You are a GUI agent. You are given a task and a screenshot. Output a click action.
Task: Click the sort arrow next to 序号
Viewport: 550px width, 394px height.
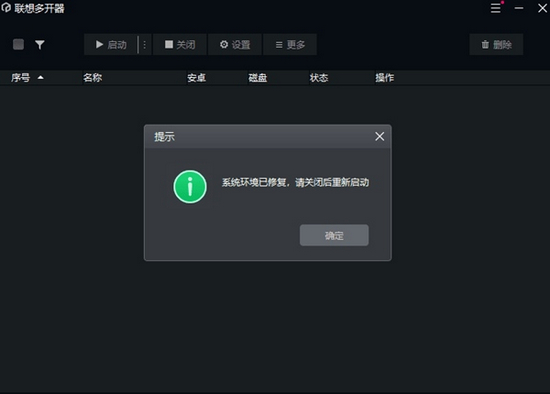tap(41, 77)
